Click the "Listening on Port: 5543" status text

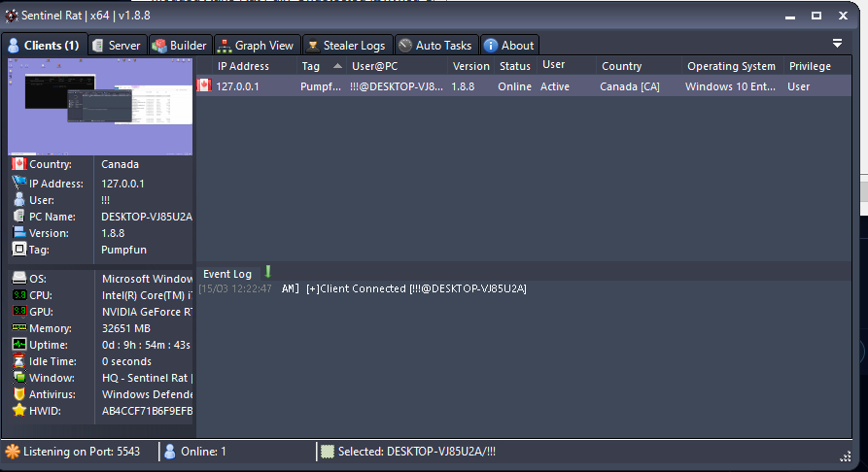[82, 452]
